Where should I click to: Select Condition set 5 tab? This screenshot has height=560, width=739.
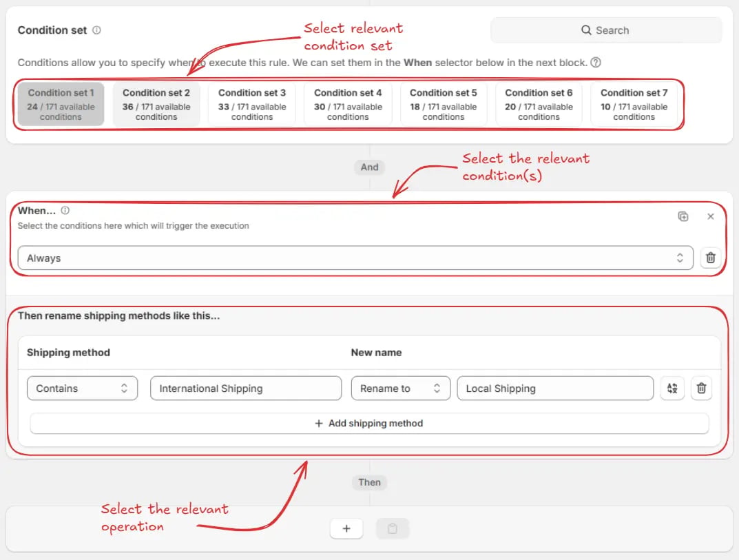(x=444, y=104)
